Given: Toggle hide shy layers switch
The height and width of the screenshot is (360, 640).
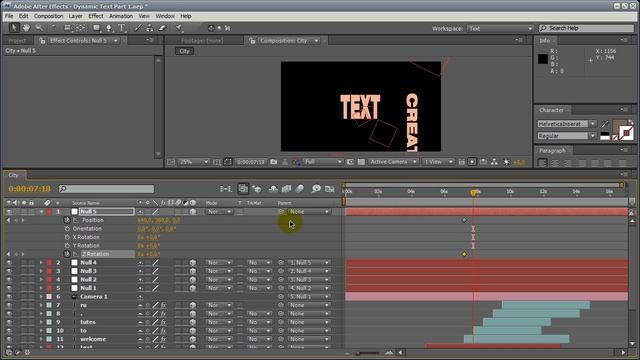Looking at the screenshot, I should [273, 189].
